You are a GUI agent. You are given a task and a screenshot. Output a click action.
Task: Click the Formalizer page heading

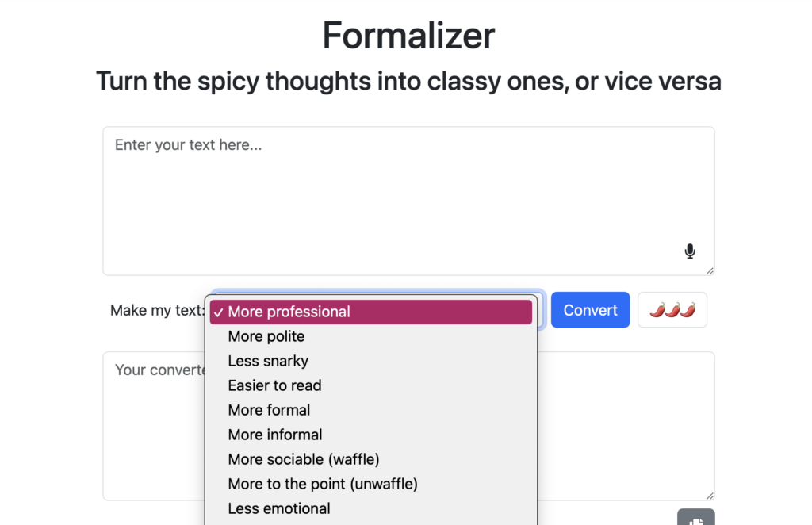[408, 36]
